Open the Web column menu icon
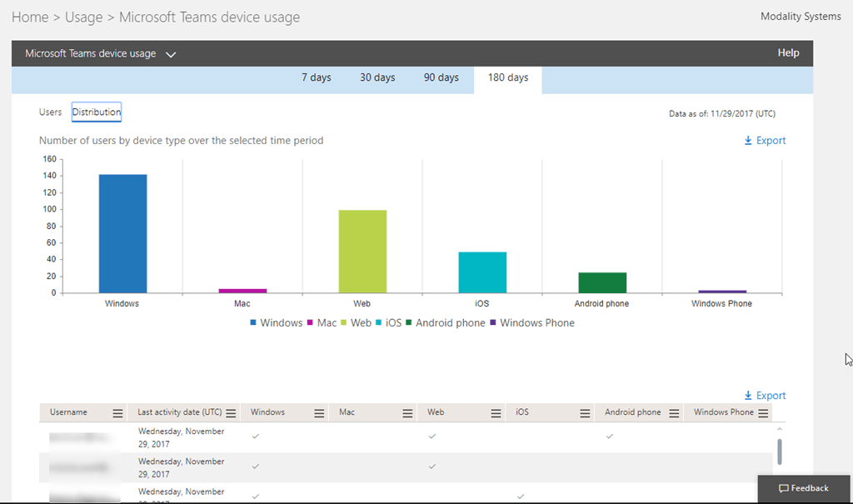The image size is (853, 504). [496, 413]
